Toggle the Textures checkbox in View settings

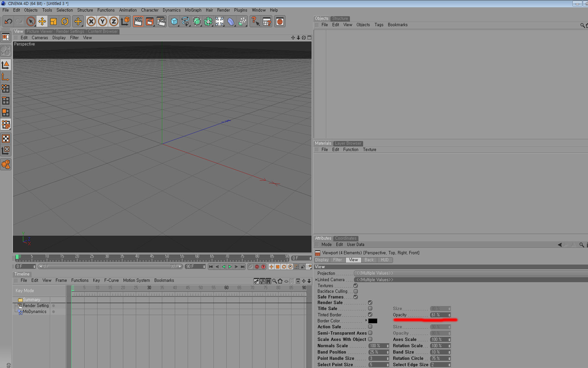[356, 285]
